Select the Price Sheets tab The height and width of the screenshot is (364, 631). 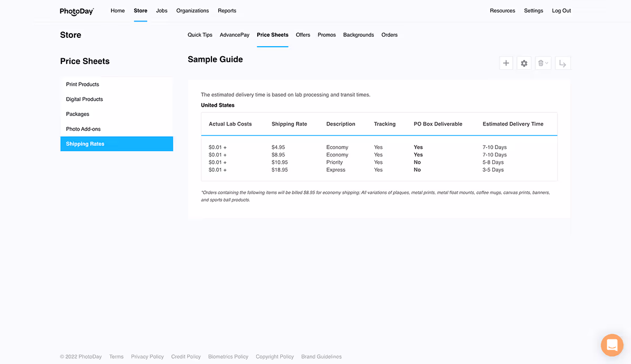[272, 35]
